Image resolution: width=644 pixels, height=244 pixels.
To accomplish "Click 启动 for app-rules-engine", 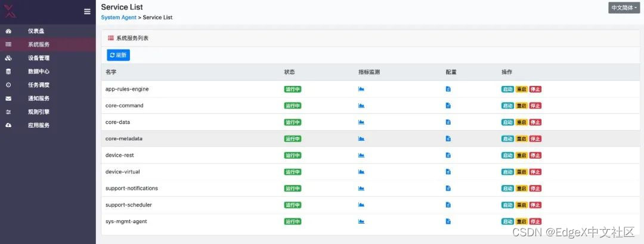I will 507,89.
